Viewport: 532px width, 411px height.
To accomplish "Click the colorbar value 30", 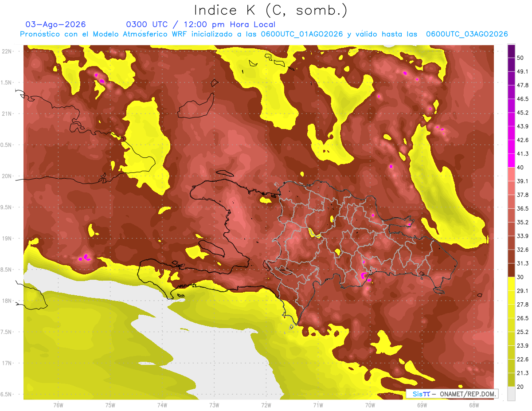I will tap(521, 277).
